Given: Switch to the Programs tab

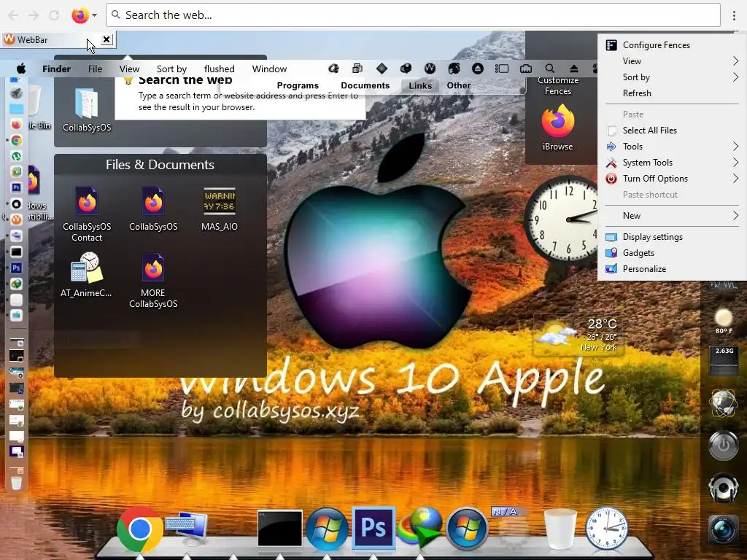Looking at the screenshot, I should point(298,86).
